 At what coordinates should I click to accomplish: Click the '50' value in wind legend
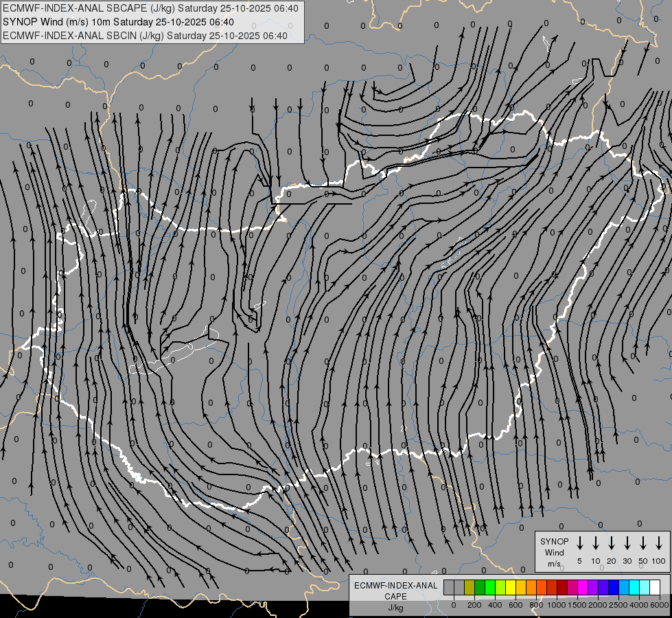(643, 561)
